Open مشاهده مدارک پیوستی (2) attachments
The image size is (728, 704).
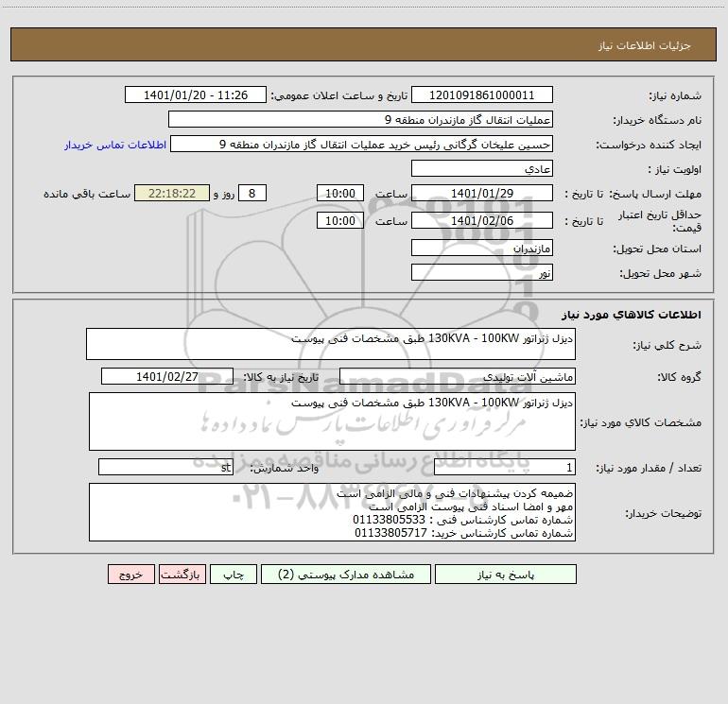pyautogui.click(x=346, y=574)
